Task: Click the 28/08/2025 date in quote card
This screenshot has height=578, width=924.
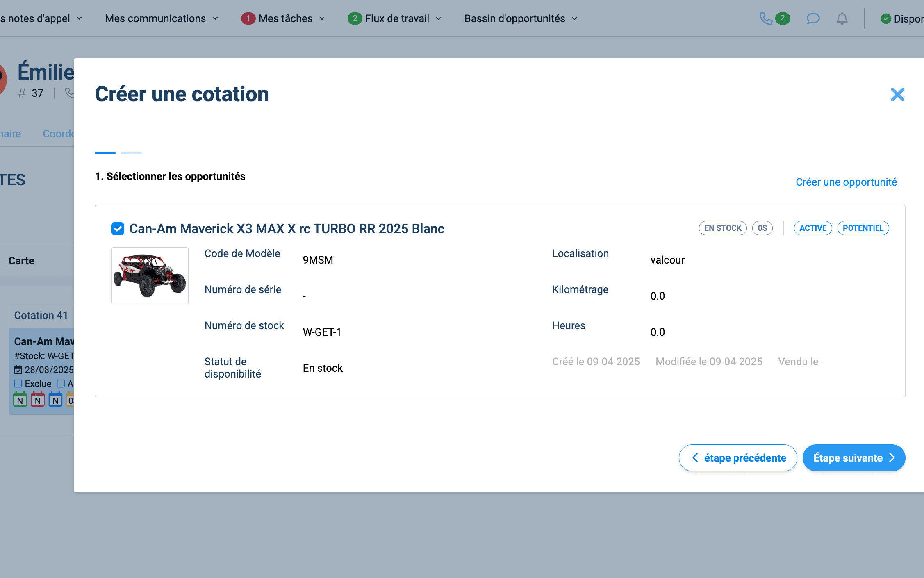Action: 49,370
